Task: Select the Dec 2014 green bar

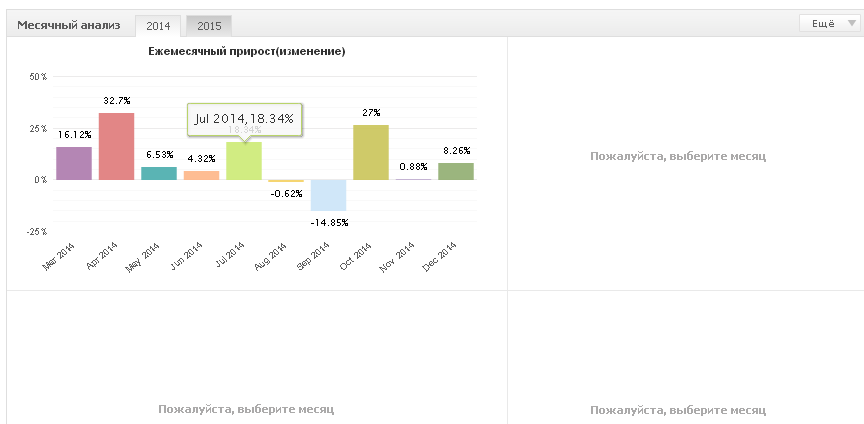Action: (456, 171)
